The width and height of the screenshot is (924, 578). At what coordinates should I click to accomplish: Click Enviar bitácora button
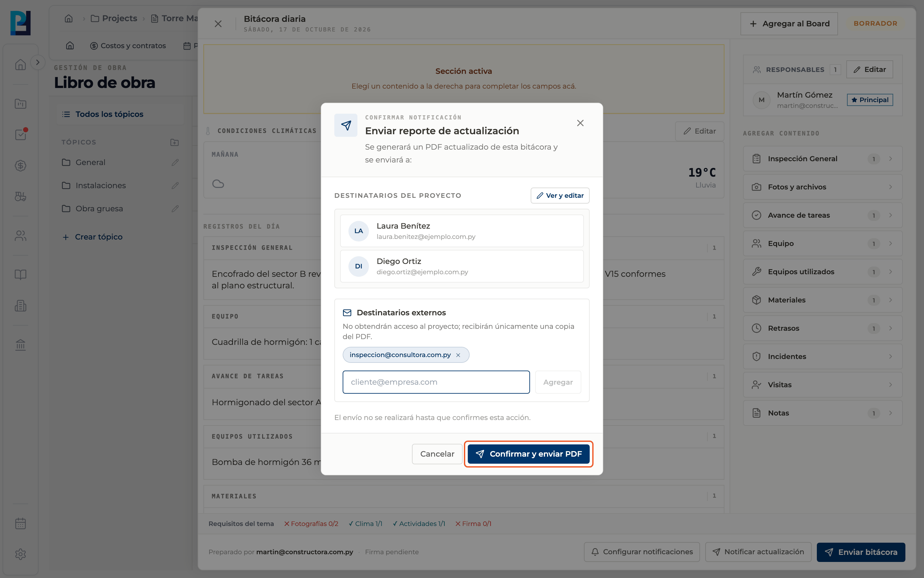coord(860,552)
